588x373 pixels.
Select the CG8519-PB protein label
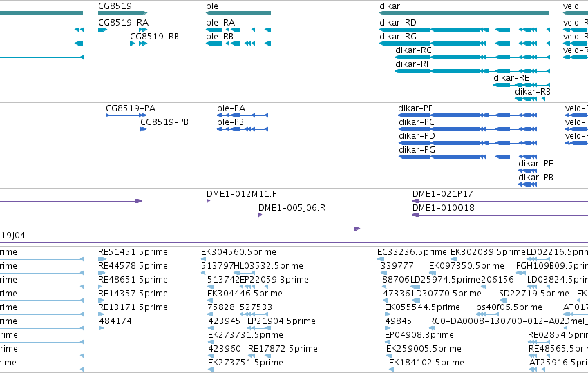[x=164, y=122]
